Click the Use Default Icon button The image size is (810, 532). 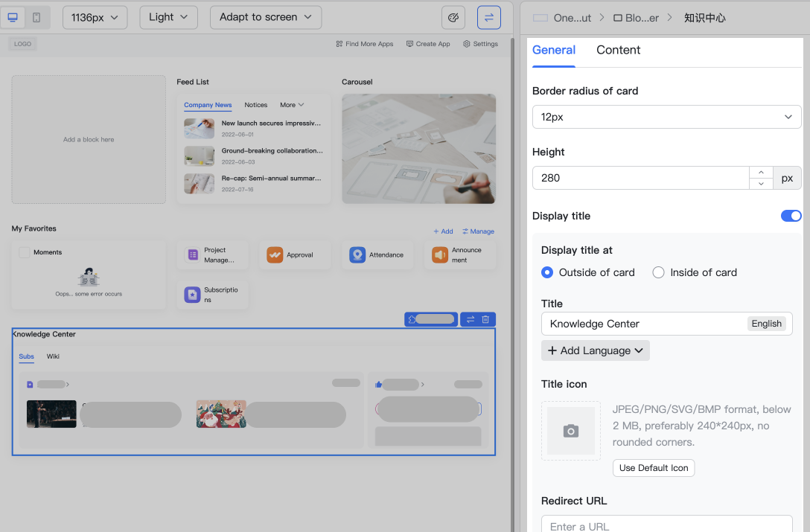click(x=654, y=468)
